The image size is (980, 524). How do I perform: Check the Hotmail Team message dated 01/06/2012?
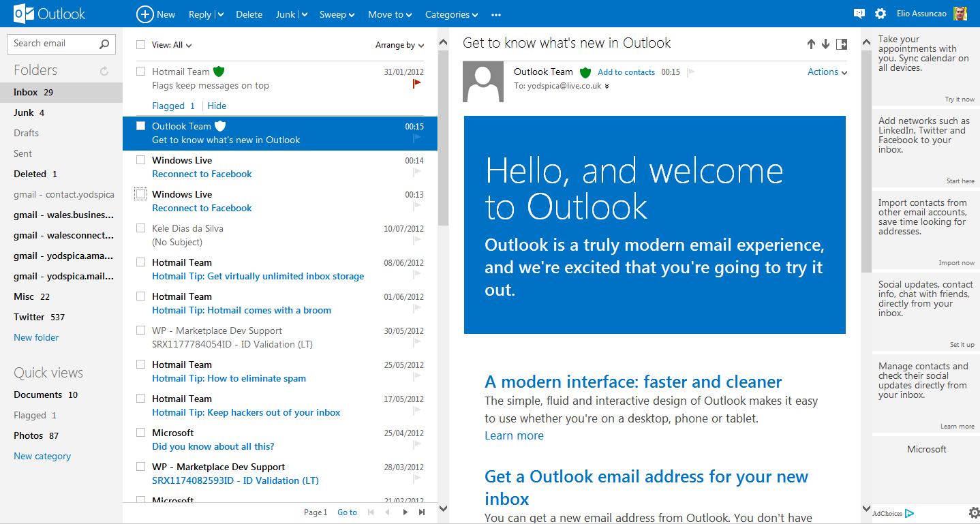(x=141, y=296)
